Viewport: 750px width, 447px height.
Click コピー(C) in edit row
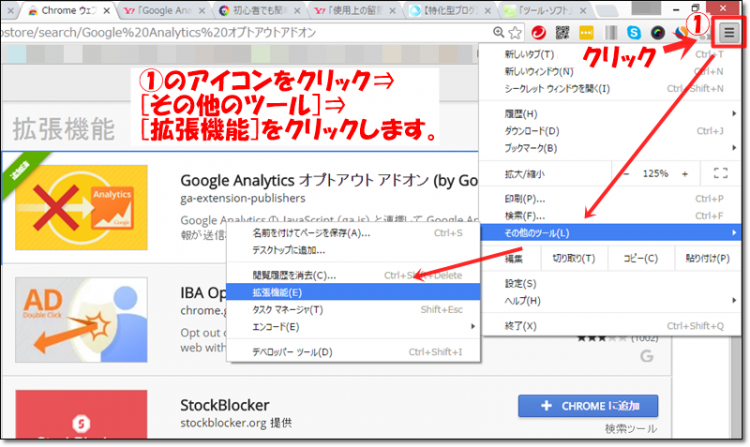click(640, 259)
